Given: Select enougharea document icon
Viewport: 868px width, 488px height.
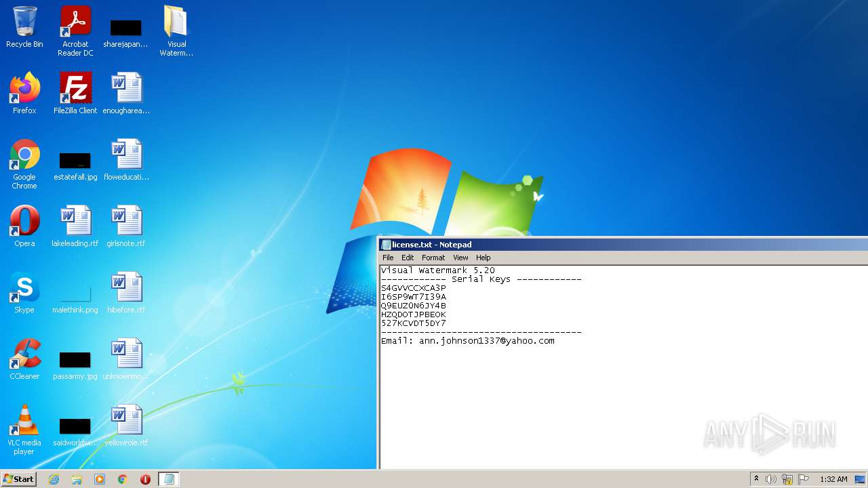Looking at the screenshot, I should pyautogui.click(x=126, y=94).
